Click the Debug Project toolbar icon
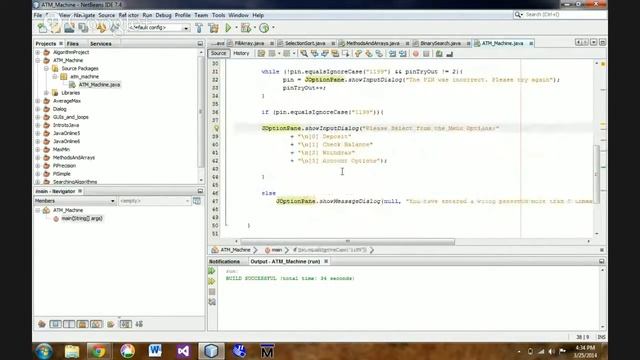The image size is (640, 360). click(x=246, y=28)
